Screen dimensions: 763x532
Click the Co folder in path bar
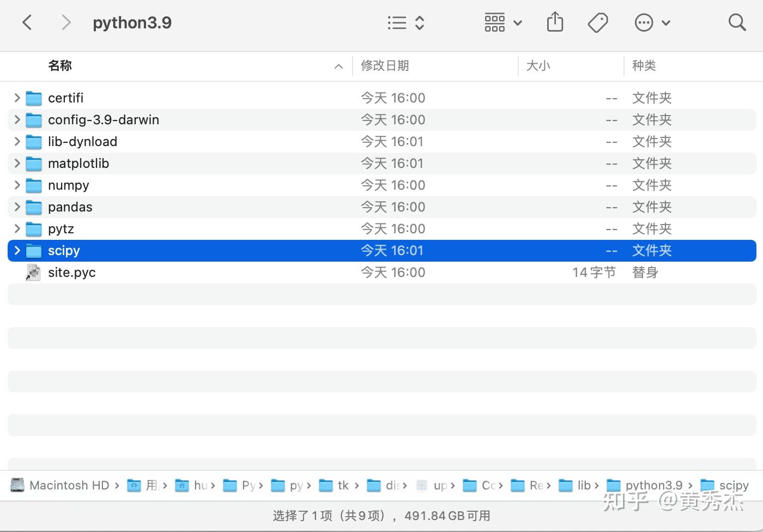(x=479, y=485)
